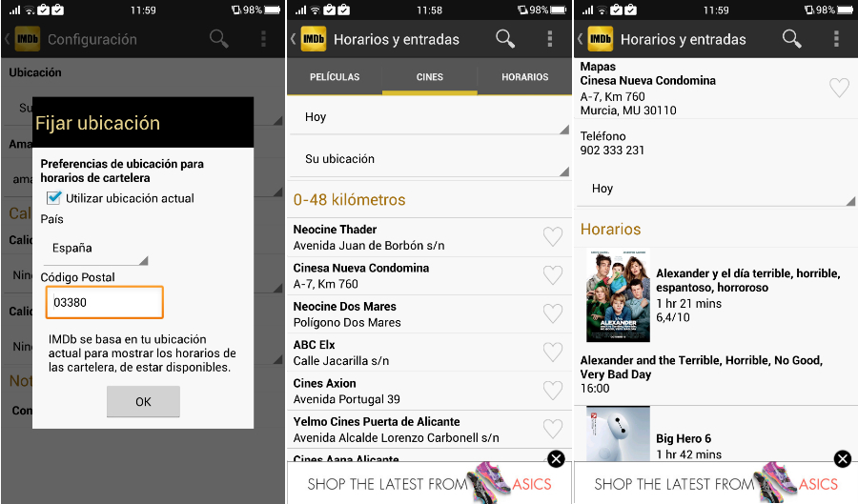Dismiss the ASICS banner on the showtimes detail screen
Viewport: 858px width, 504px height.
pos(843,459)
